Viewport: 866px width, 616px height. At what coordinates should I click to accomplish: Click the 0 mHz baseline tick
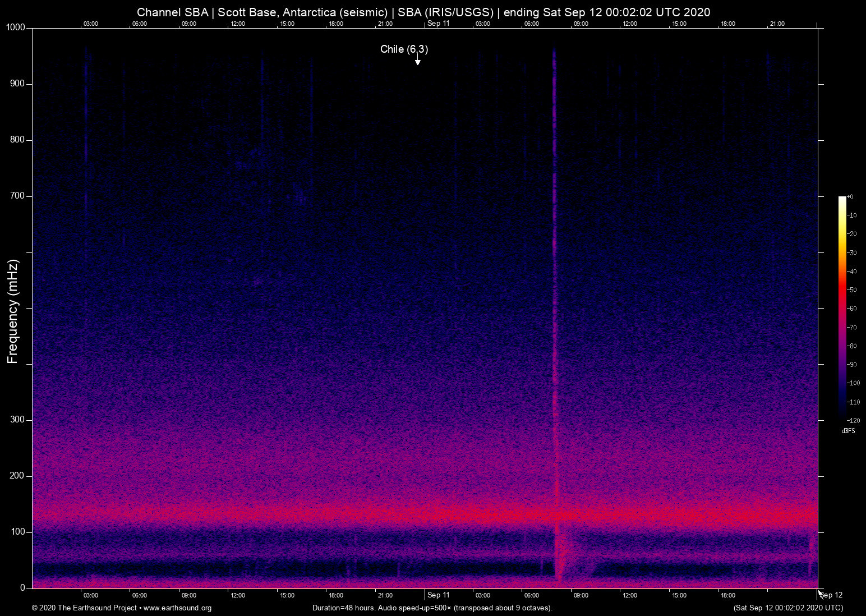pyautogui.click(x=21, y=587)
